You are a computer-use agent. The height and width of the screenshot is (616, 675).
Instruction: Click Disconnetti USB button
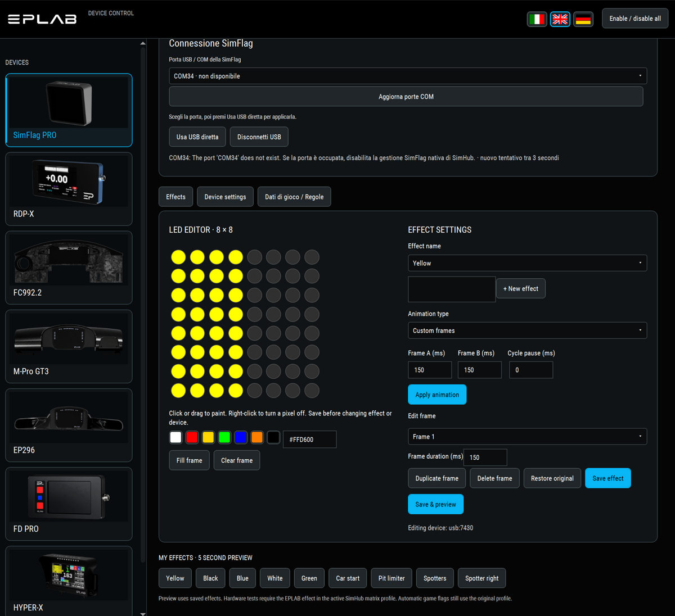[x=259, y=137]
